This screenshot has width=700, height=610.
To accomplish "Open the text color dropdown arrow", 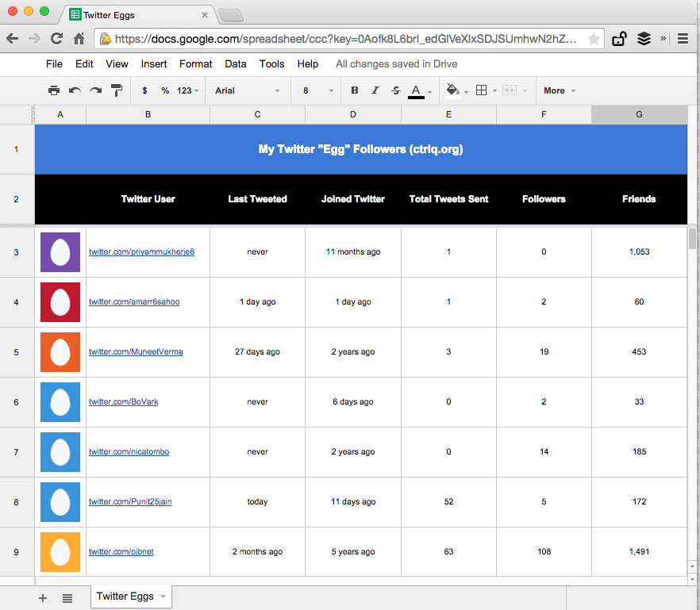I will [x=430, y=91].
